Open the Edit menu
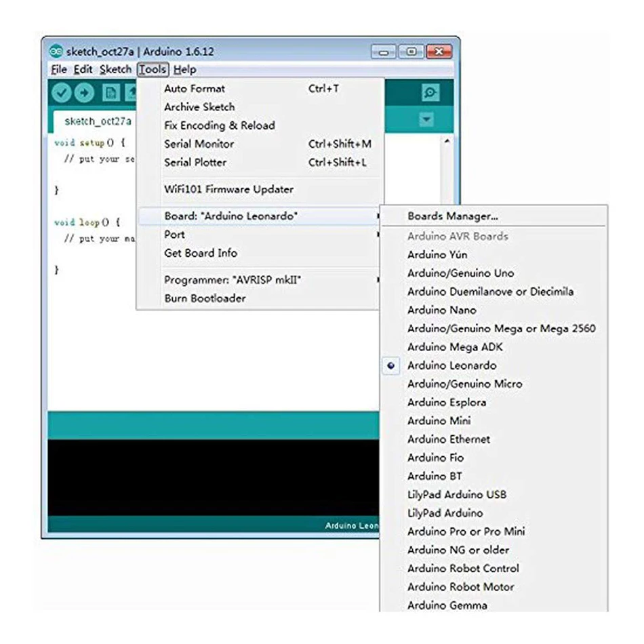Viewport: 644px width, 644px height. click(x=83, y=69)
